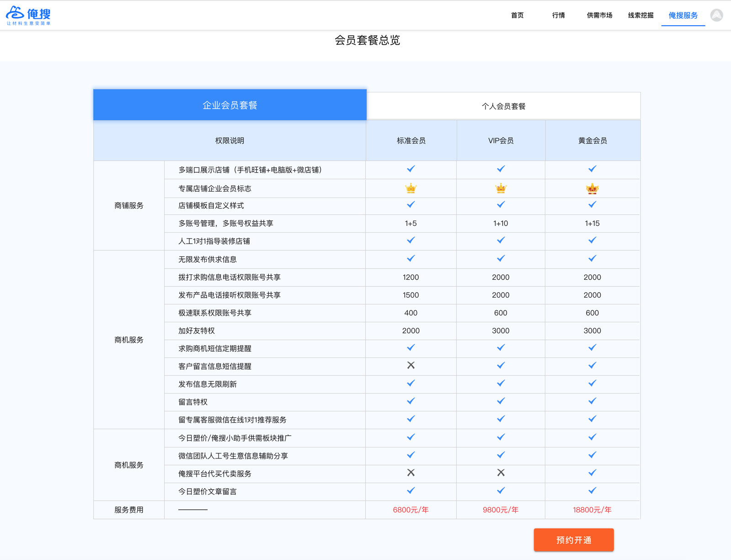Click the 俺搜 logo in header
This screenshot has width=731, height=560.
tap(28, 16)
